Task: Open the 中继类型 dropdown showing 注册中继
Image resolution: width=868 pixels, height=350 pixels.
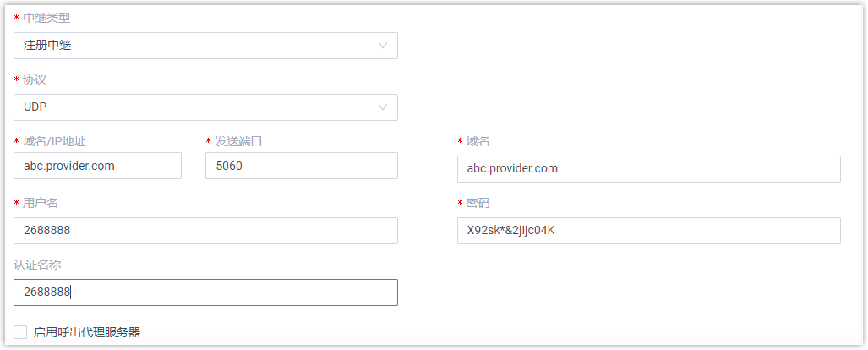Action: tap(194, 46)
